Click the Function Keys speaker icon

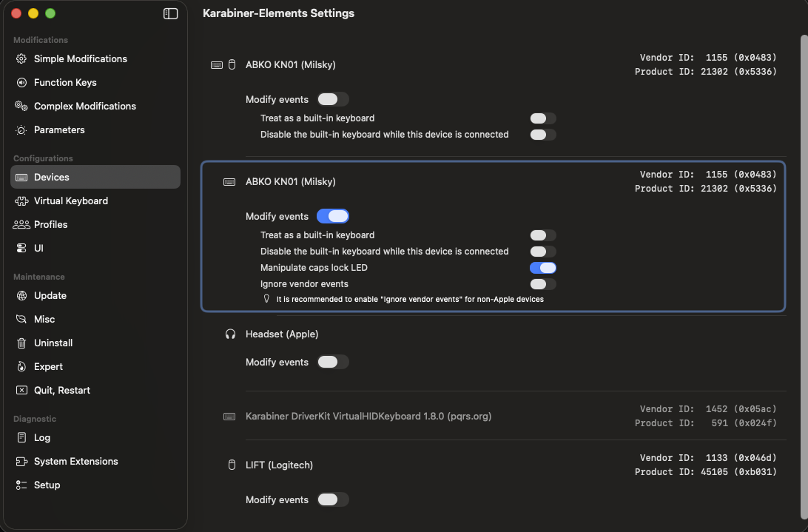pyautogui.click(x=21, y=82)
